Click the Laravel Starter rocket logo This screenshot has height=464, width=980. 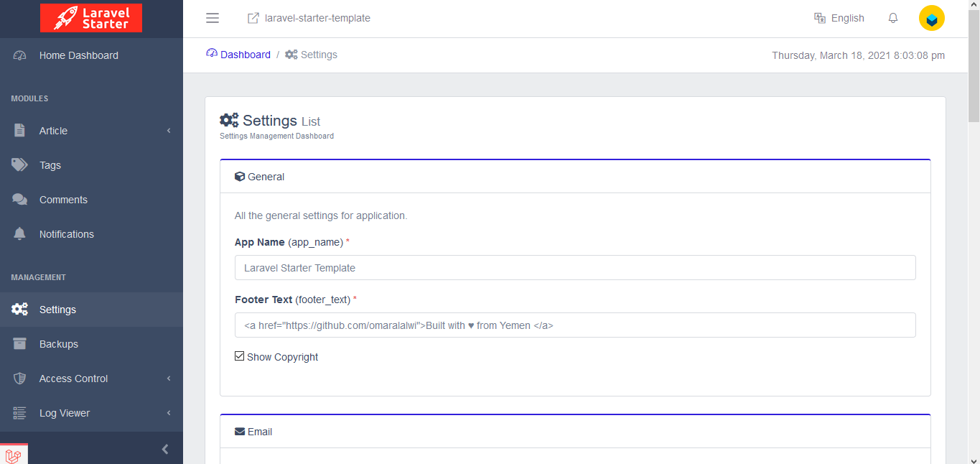(x=91, y=18)
